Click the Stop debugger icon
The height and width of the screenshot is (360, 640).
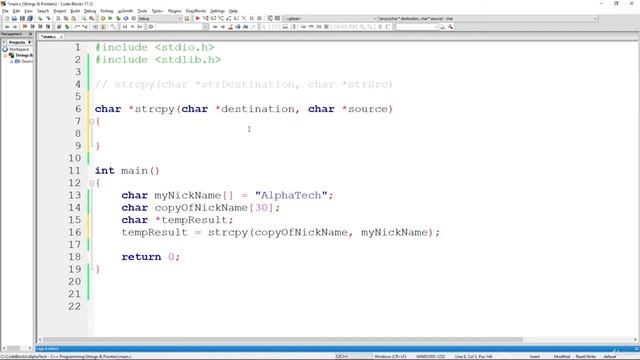pyautogui.click(x=259, y=18)
